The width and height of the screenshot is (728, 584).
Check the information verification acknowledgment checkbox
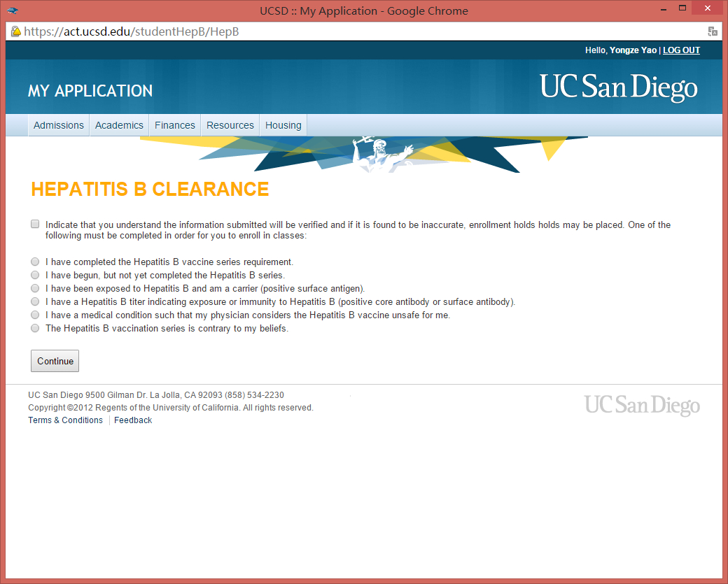tap(35, 224)
